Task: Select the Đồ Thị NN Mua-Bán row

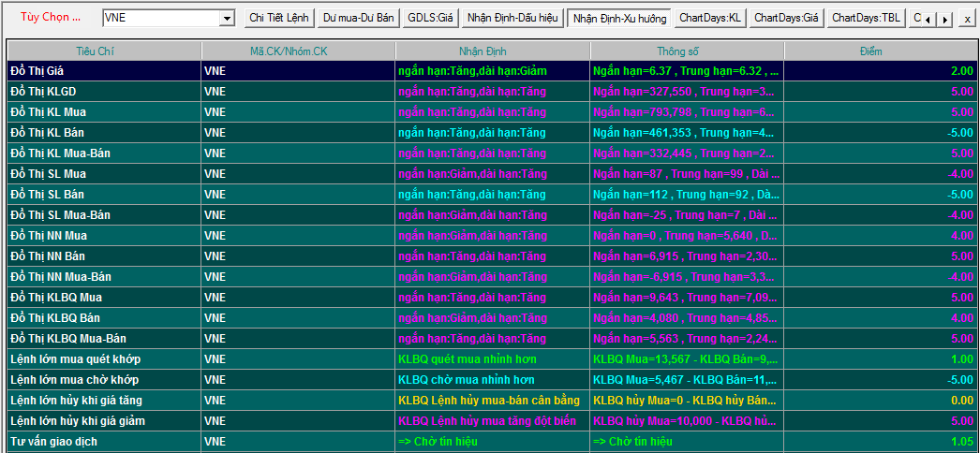Action: coord(492,277)
